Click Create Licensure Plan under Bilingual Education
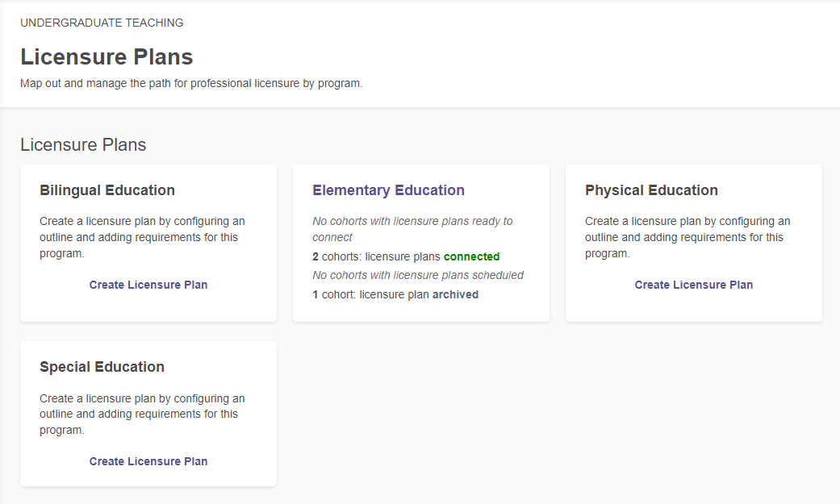Image resolution: width=840 pixels, height=504 pixels. (x=148, y=285)
